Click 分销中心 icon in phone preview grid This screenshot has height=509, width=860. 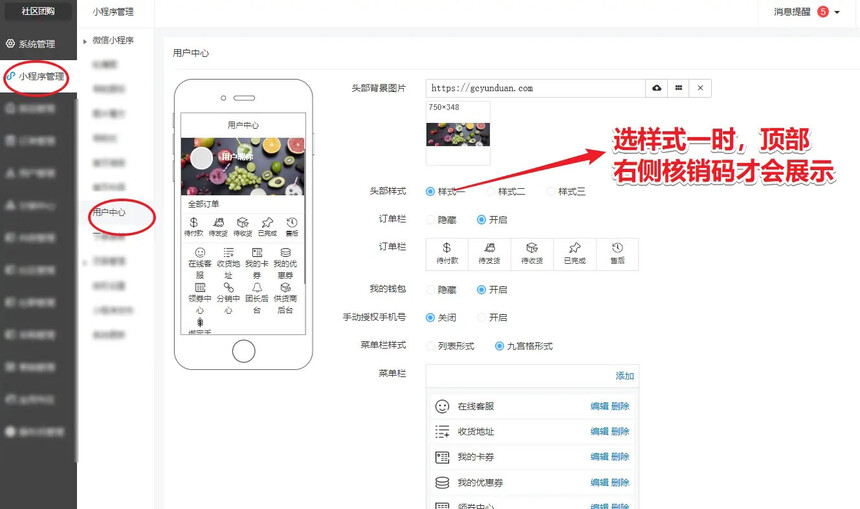(x=228, y=287)
